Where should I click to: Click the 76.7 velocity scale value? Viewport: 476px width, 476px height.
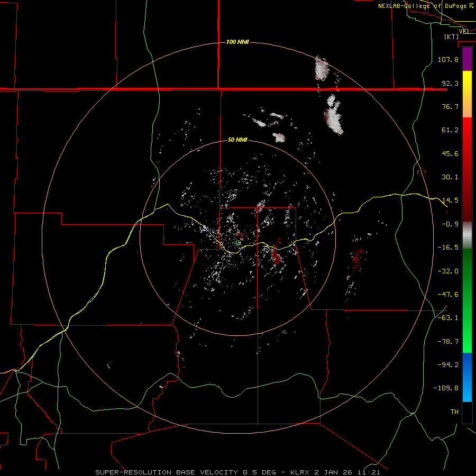coord(450,106)
